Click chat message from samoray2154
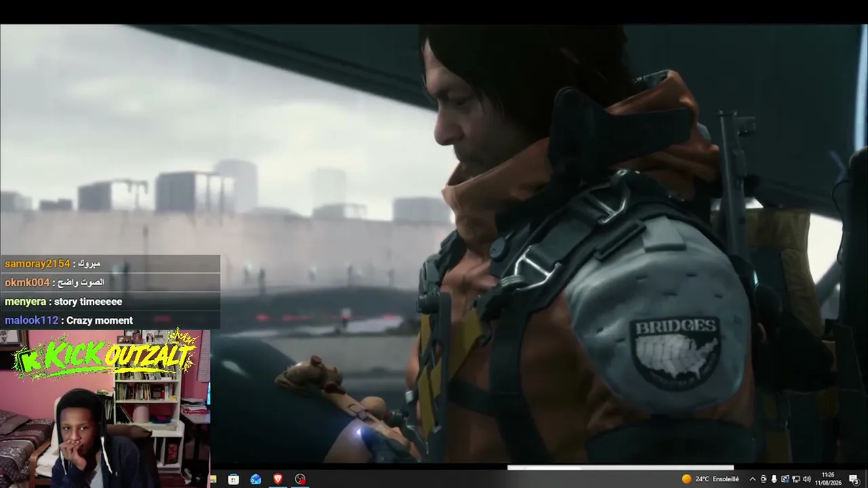 pos(110,264)
